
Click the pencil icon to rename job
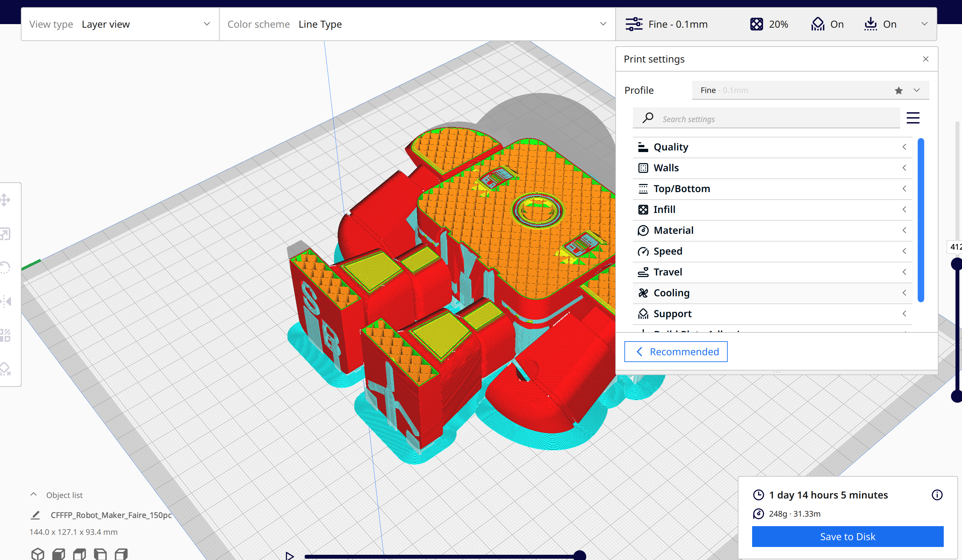(x=35, y=515)
